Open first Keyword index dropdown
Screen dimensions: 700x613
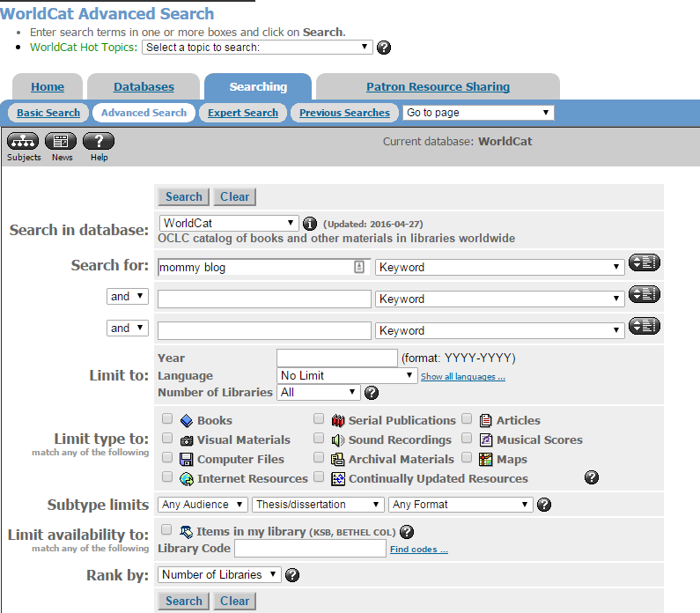pyautogui.click(x=499, y=268)
